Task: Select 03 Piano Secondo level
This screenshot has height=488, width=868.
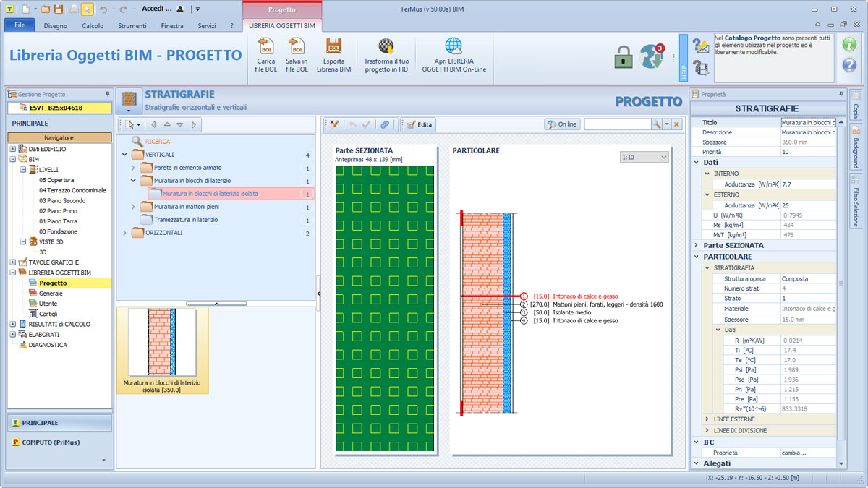Action: point(62,201)
